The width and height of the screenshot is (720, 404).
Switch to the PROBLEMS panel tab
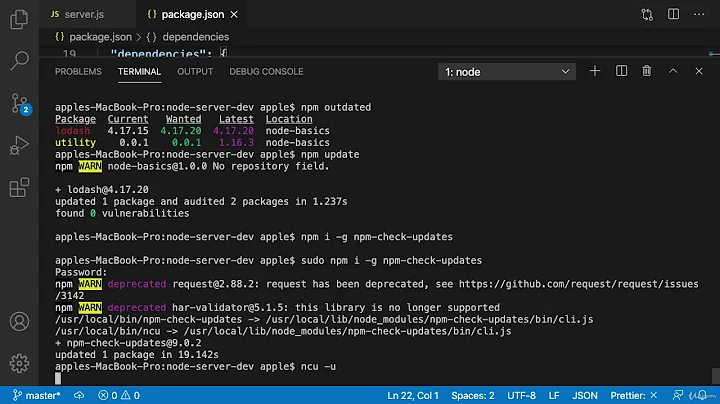click(78, 72)
